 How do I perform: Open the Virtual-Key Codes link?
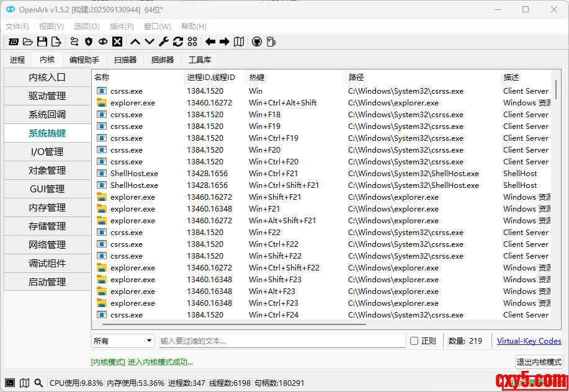pos(529,341)
